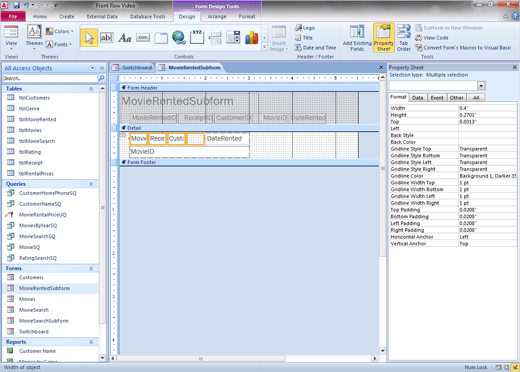The image size is (520, 372).
Task: Select the Form Footer section bar
Action: pos(249,162)
